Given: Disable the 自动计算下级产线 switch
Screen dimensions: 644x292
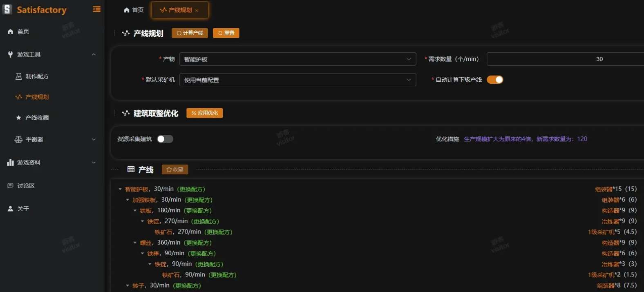Looking at the screenshot, I should pos(494,80).
